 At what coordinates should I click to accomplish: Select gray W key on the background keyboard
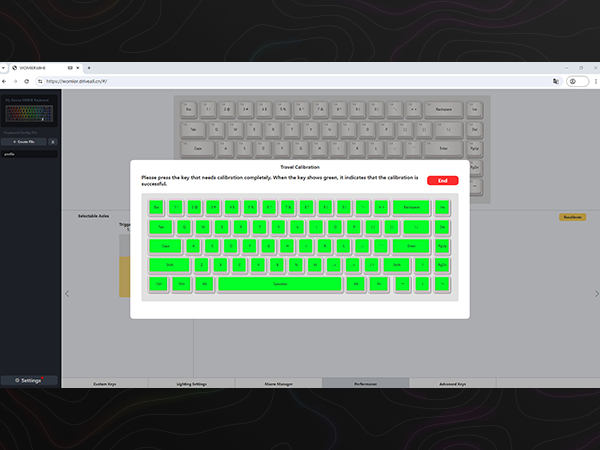[235, 129]
